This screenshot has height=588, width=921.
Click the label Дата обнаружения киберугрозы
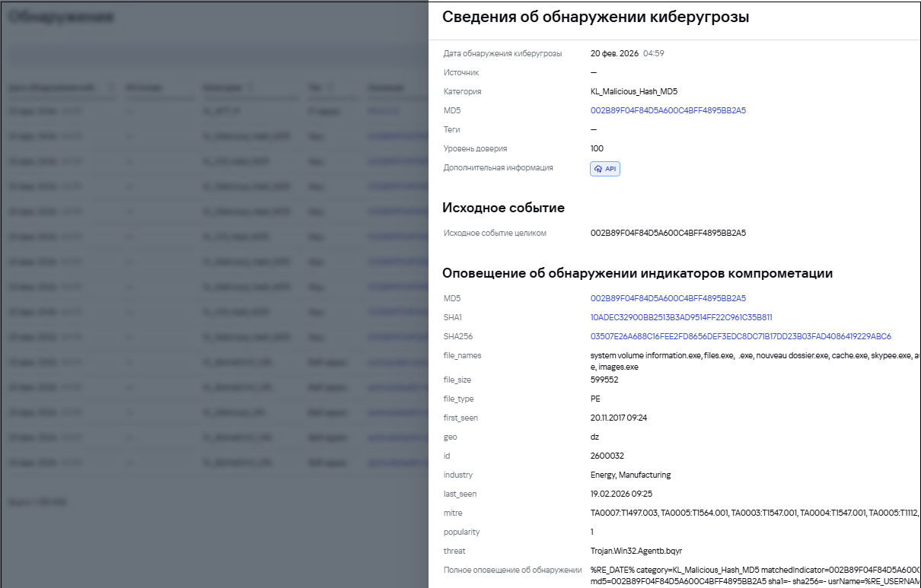pyautogui.click(x=503, y=53)
